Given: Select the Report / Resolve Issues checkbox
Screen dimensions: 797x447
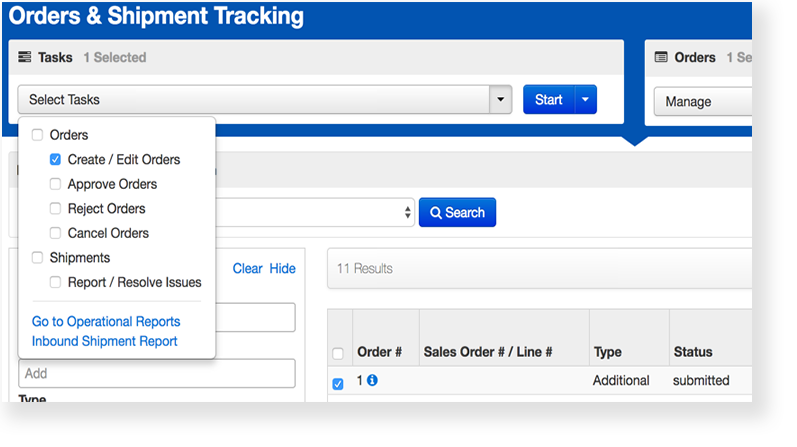Looking at the screenshot, I should (x=56, y=282).
